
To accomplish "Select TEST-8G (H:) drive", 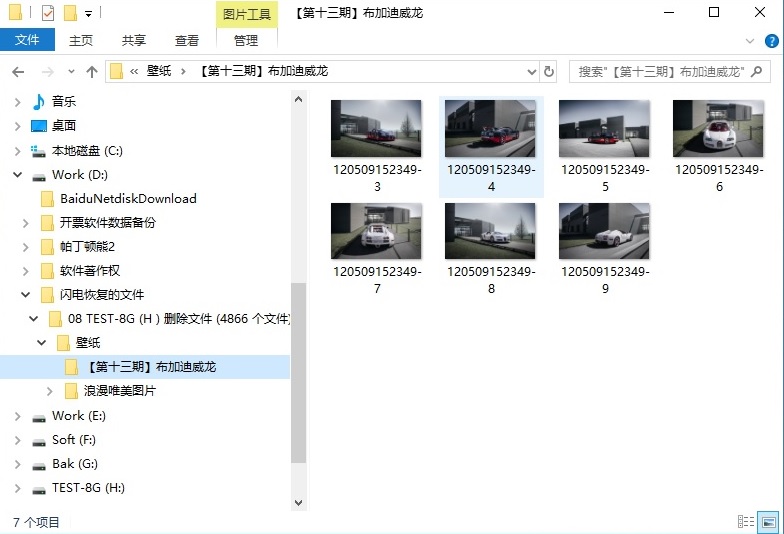I will [x=88, y=488].
